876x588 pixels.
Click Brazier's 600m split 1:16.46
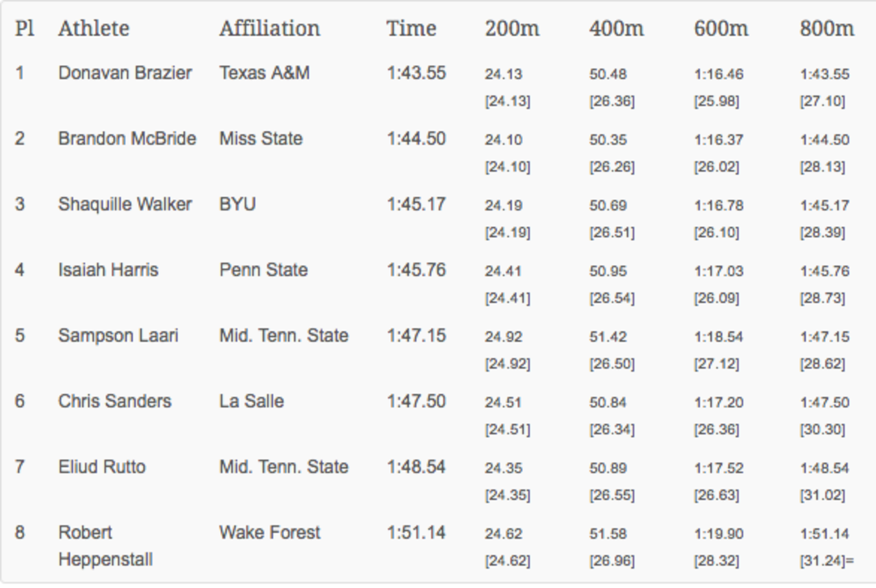pyautogui.click(x=719, y=74)
